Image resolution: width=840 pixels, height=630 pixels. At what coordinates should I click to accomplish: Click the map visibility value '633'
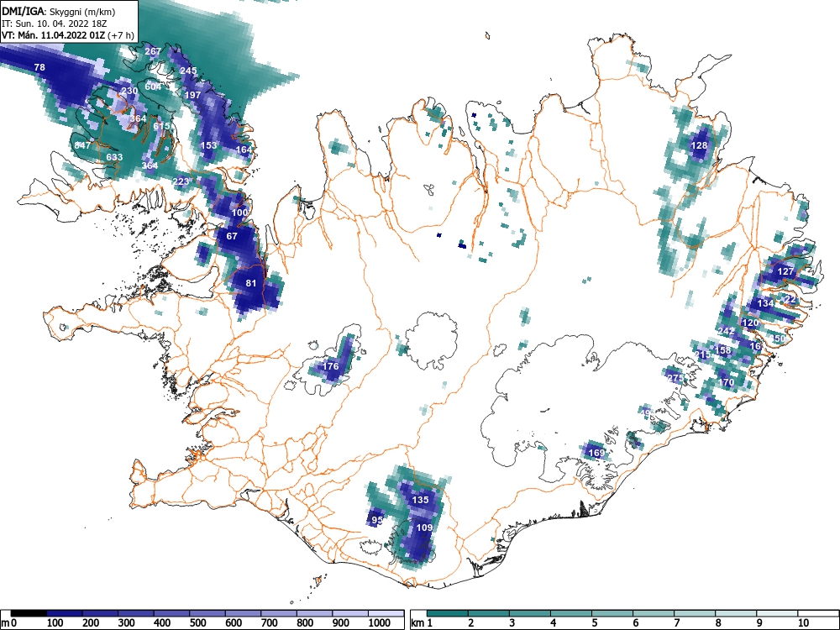[114, 158]
